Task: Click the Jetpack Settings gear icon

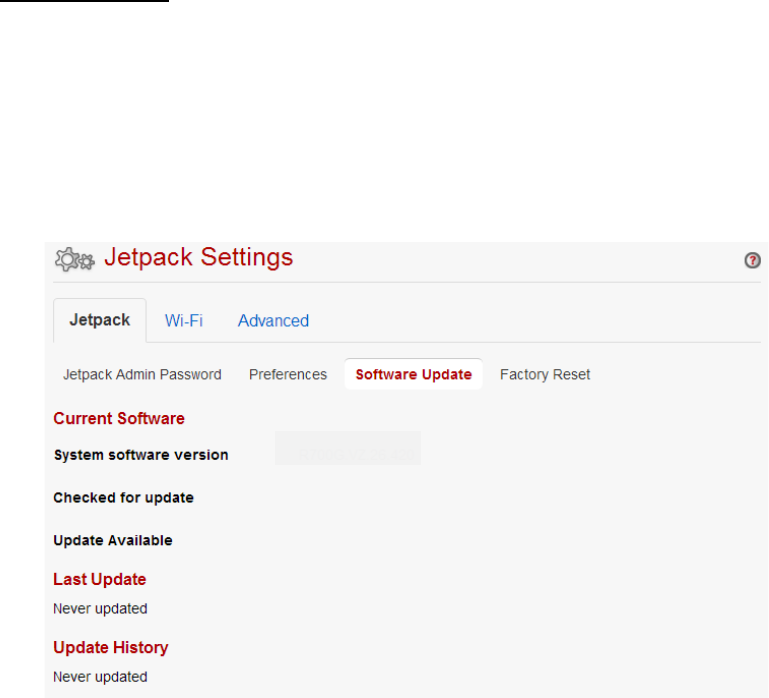Action: click(75, 259)
